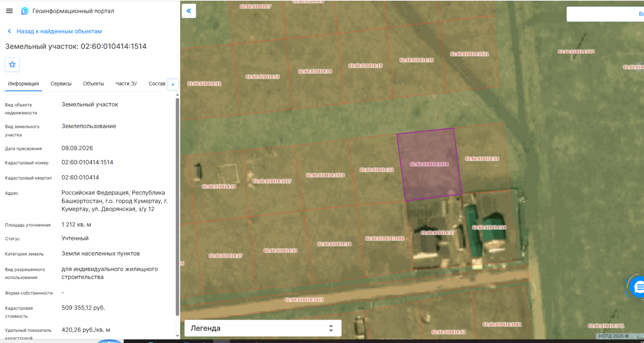
Task: Collapse the side panel with the double chevron
Action: 189,11
